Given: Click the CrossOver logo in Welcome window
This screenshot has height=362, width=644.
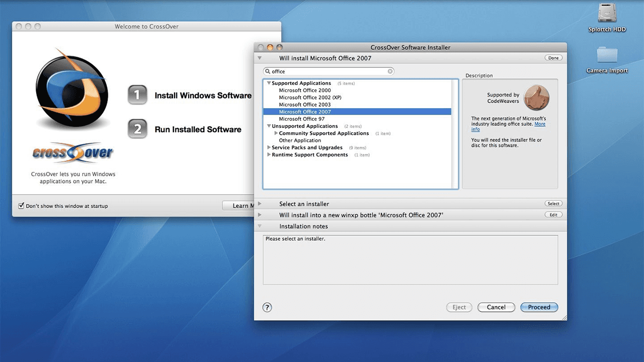Looking at the screenshot, I should tap(72, 89).
